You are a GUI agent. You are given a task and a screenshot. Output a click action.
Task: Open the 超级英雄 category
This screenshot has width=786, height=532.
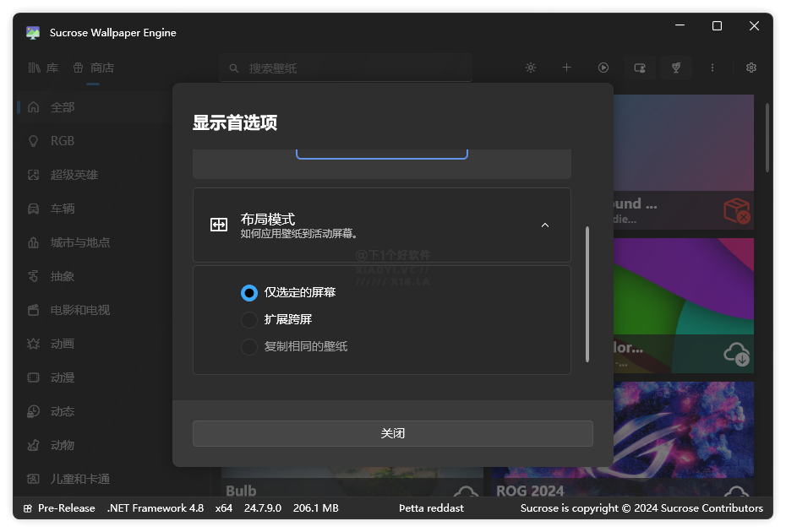(96, 175)
